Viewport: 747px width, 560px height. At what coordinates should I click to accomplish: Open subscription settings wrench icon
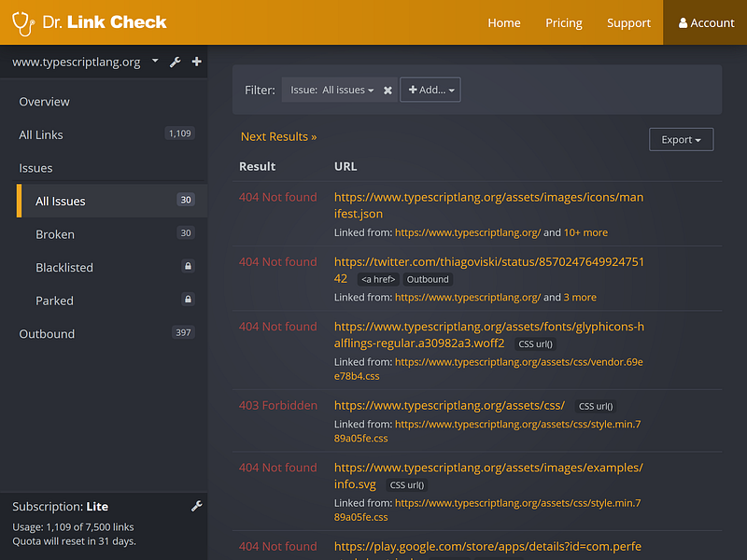(x=197, y=506)
